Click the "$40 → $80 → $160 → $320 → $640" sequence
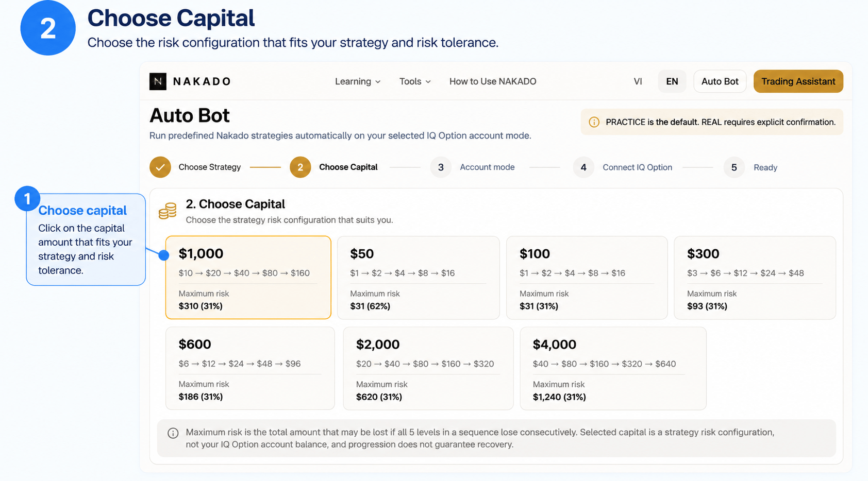 (x=604, y=364)
